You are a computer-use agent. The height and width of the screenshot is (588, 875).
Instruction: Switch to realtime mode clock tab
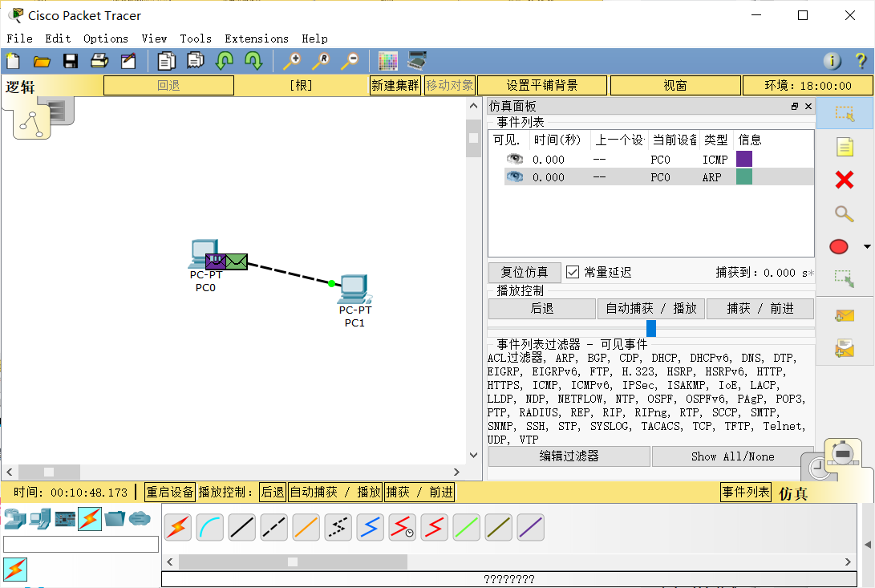pos(819,467)
